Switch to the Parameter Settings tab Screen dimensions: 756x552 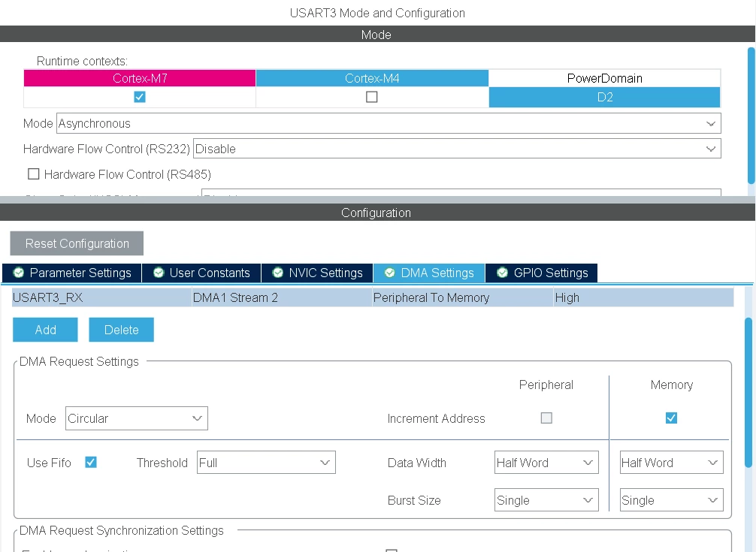[72, 273]
